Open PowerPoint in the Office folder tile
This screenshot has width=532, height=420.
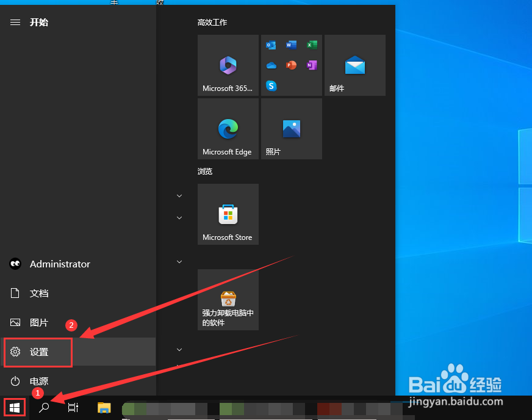tap(291, 65)
